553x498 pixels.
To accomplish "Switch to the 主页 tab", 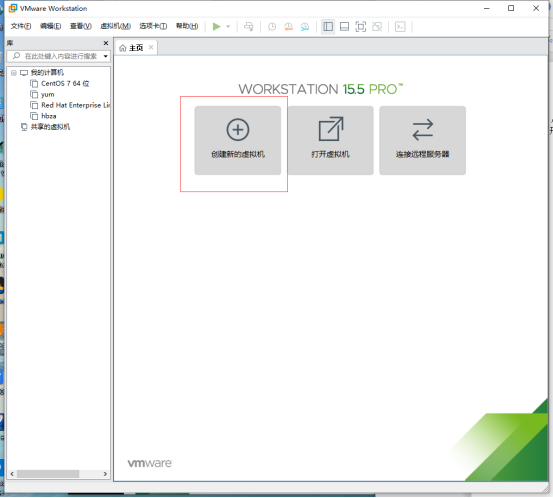I will (x=132, y=48).
